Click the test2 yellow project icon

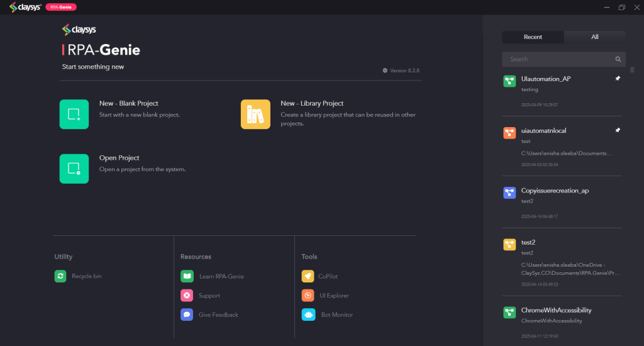pyautogui.click(x=509, y=245)
